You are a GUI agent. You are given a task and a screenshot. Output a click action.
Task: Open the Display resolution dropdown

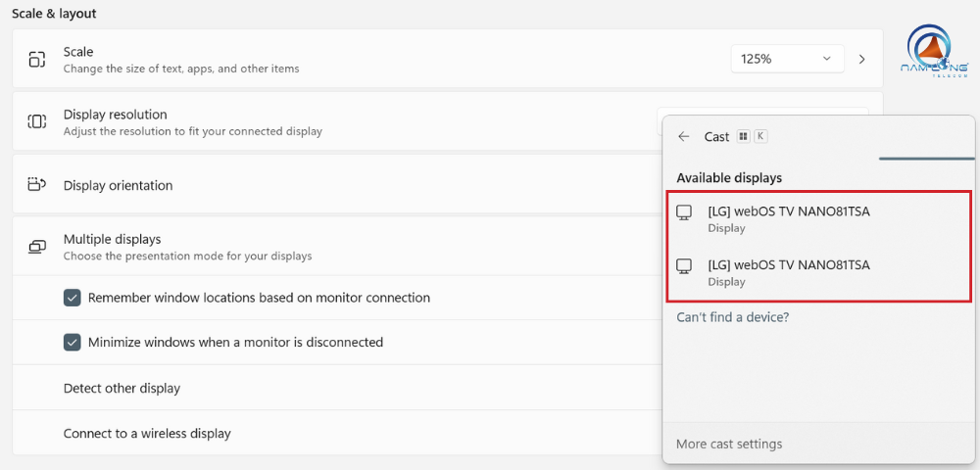(x=760, y=114)
